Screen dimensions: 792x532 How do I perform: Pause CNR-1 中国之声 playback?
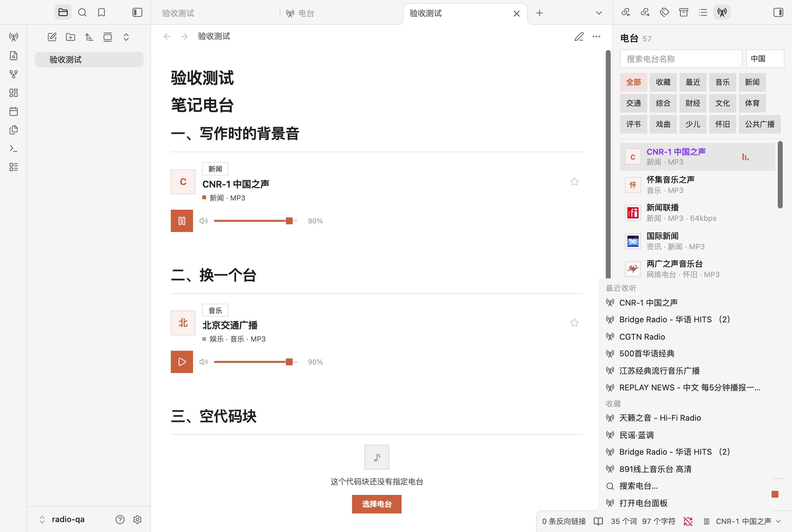(182, 221)
